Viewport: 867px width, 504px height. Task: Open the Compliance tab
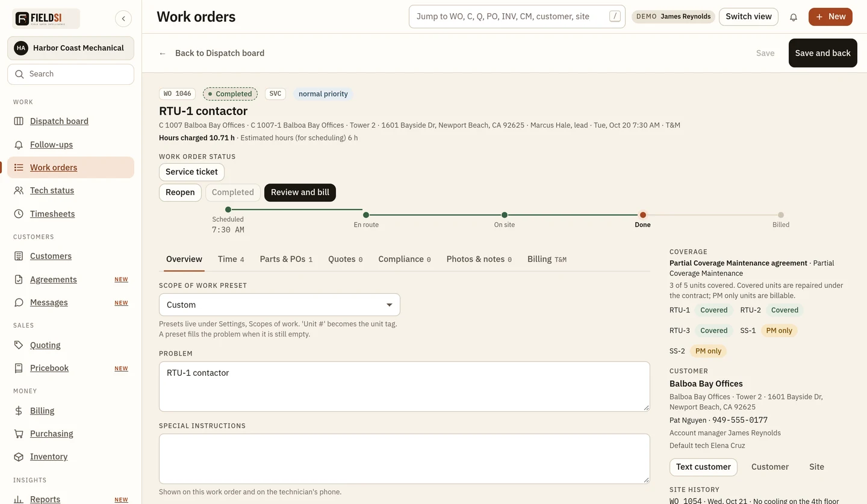(405, 259)
